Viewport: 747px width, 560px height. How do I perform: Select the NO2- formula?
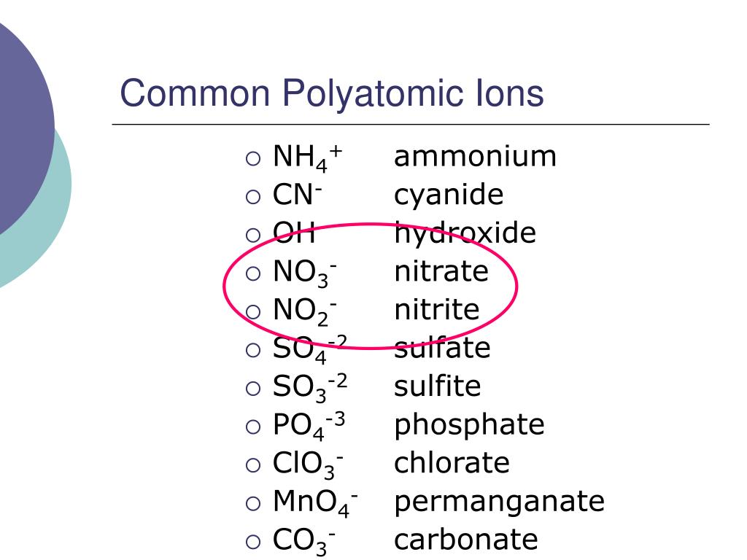click(305, 312)
